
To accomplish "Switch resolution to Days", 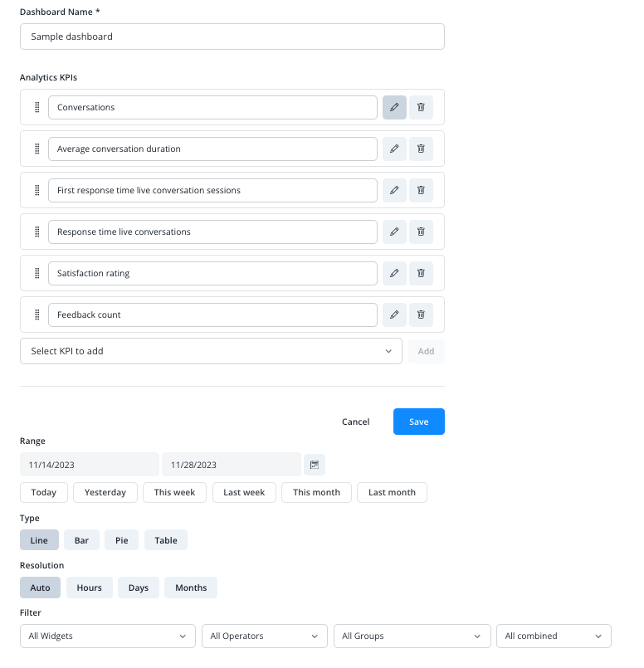I will [x=139, y=588].
